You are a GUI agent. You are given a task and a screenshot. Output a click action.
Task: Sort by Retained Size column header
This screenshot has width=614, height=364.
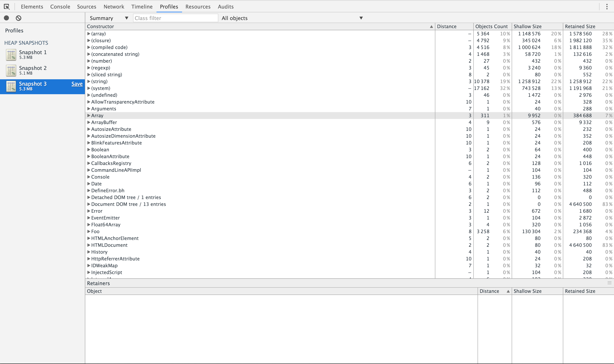click(580, 26)
